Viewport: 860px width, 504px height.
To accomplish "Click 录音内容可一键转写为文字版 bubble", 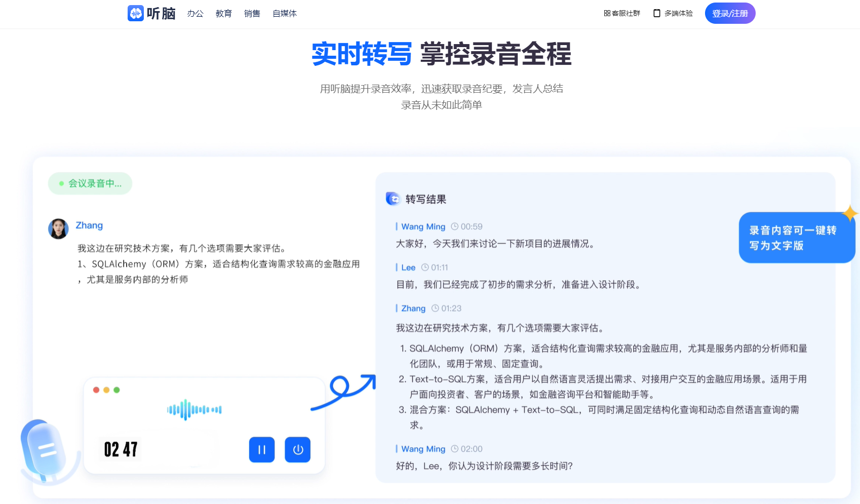I will (797, 238).
